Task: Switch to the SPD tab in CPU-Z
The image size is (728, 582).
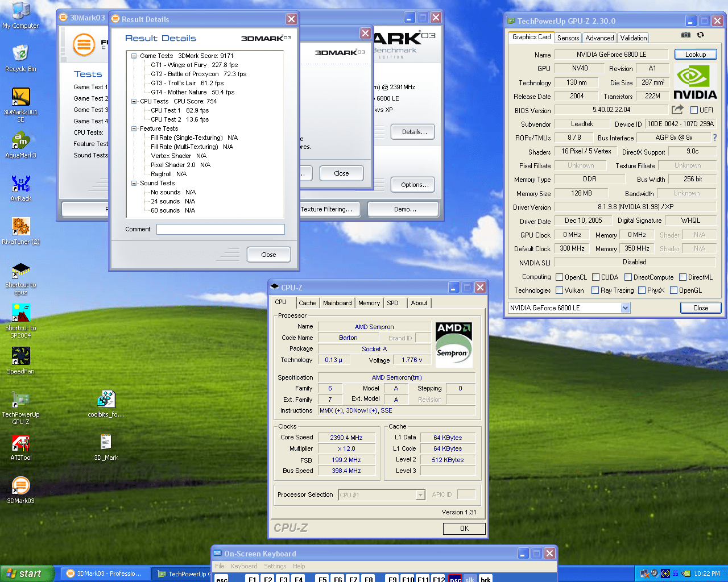Action: 392,303
